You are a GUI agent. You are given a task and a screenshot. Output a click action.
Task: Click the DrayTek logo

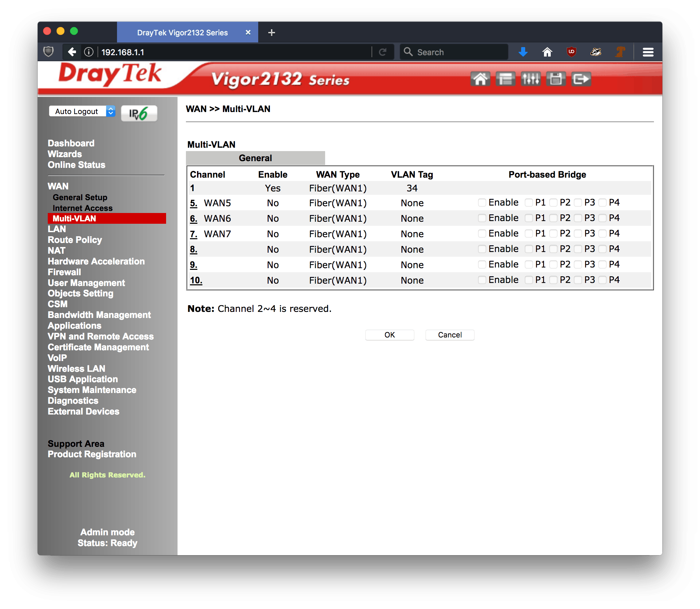tap(109, 74)
